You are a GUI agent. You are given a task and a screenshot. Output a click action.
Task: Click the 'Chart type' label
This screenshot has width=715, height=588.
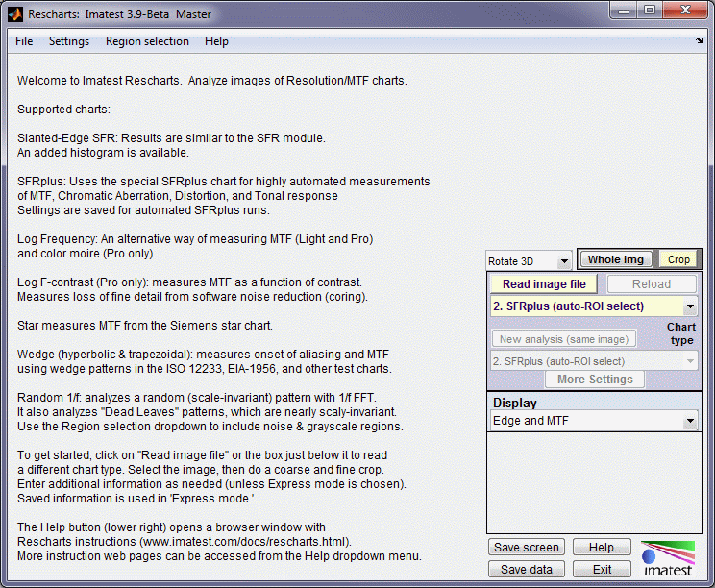[x=681, y=333]
